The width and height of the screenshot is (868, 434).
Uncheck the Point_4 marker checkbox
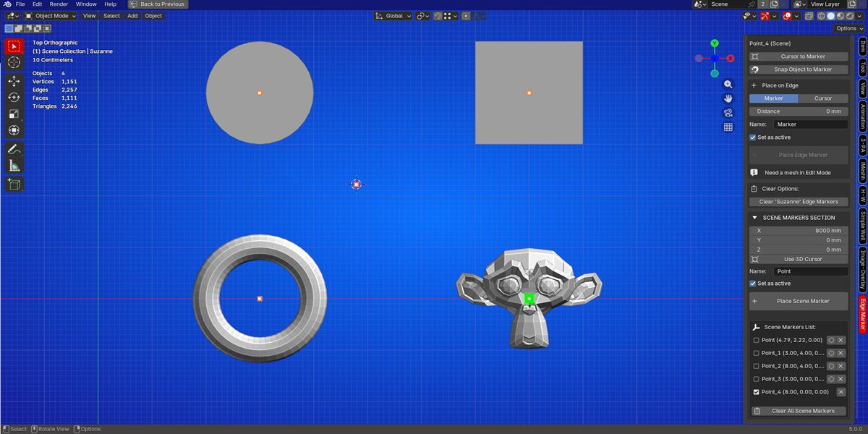pos(757,392)
